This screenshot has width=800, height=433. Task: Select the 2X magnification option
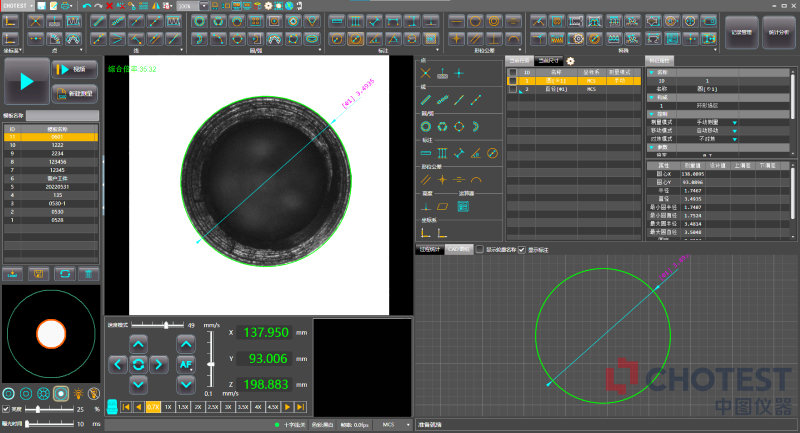point(197,408)
